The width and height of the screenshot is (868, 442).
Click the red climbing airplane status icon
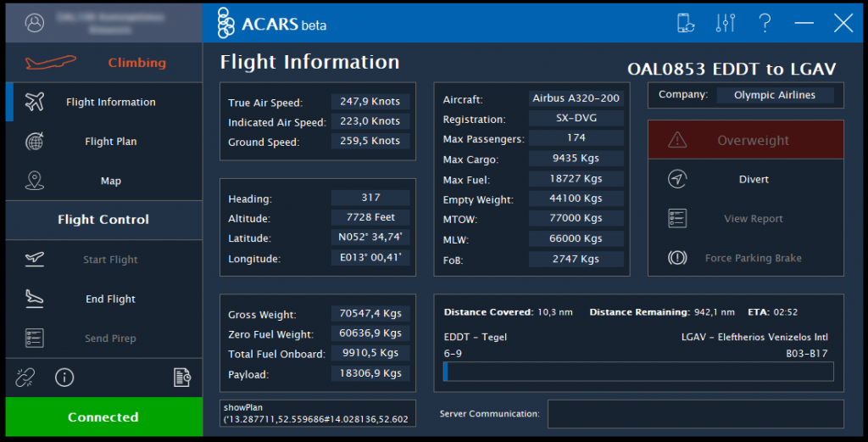tap(50, 62)
